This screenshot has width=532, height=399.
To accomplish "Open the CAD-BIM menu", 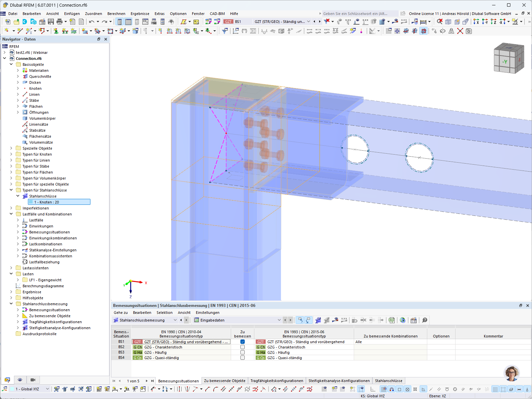I will click(x=217, y=14).
